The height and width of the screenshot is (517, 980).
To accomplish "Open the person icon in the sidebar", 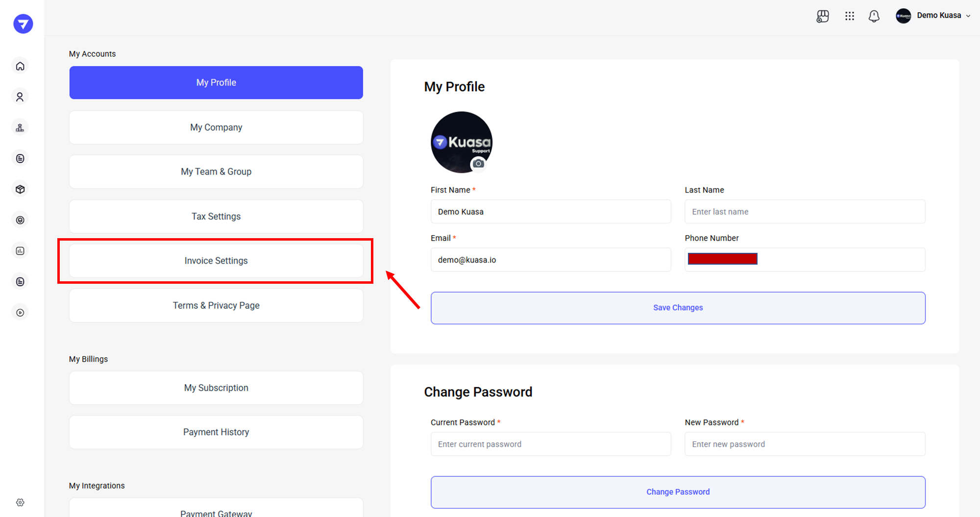I will pyautogui.click(x=20, y=97).
